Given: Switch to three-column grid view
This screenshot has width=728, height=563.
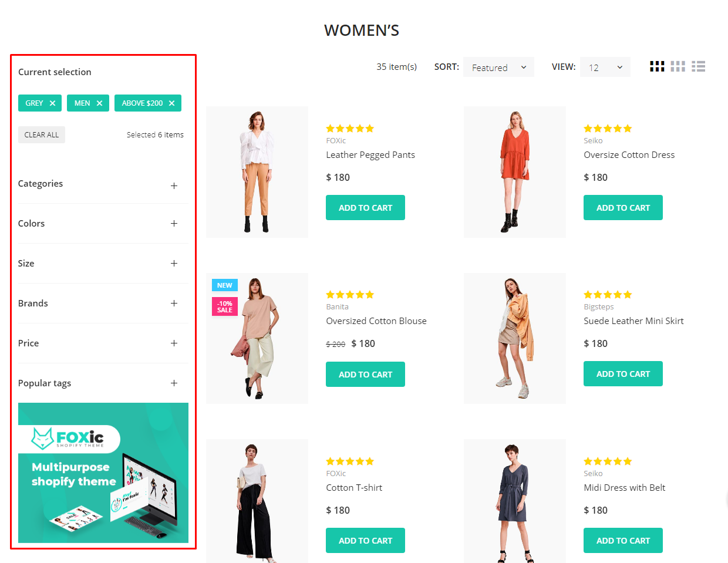Looking at the screenshot, I should pos(678,67).
